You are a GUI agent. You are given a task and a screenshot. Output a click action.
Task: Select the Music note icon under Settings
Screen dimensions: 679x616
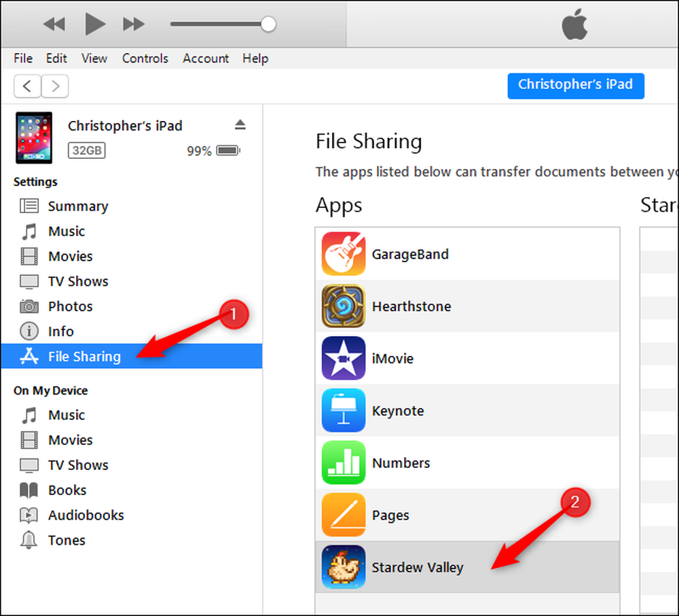29,232
